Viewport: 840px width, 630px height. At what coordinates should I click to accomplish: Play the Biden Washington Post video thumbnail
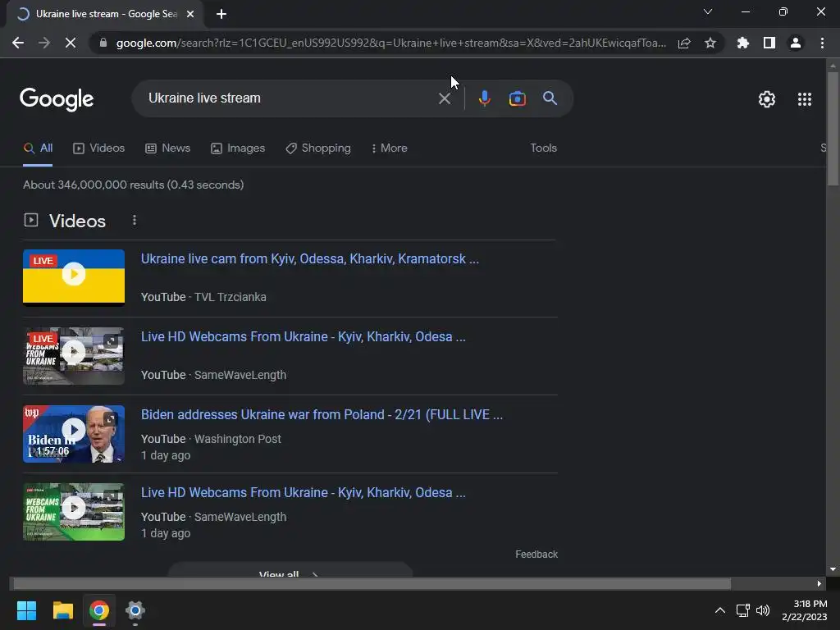click(74, 434)
